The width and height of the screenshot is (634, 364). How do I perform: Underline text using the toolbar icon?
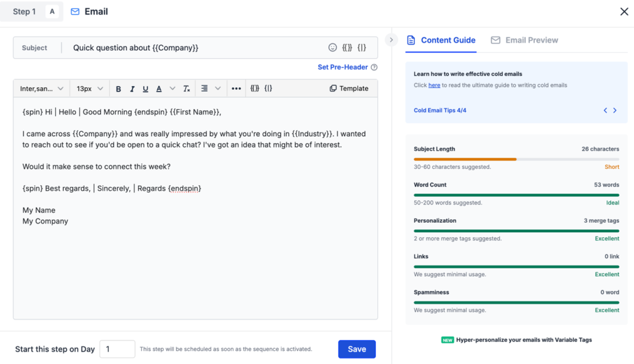144,88
